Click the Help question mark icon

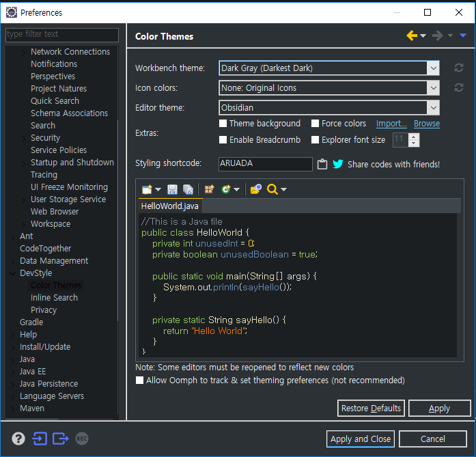tap(18, 439)
